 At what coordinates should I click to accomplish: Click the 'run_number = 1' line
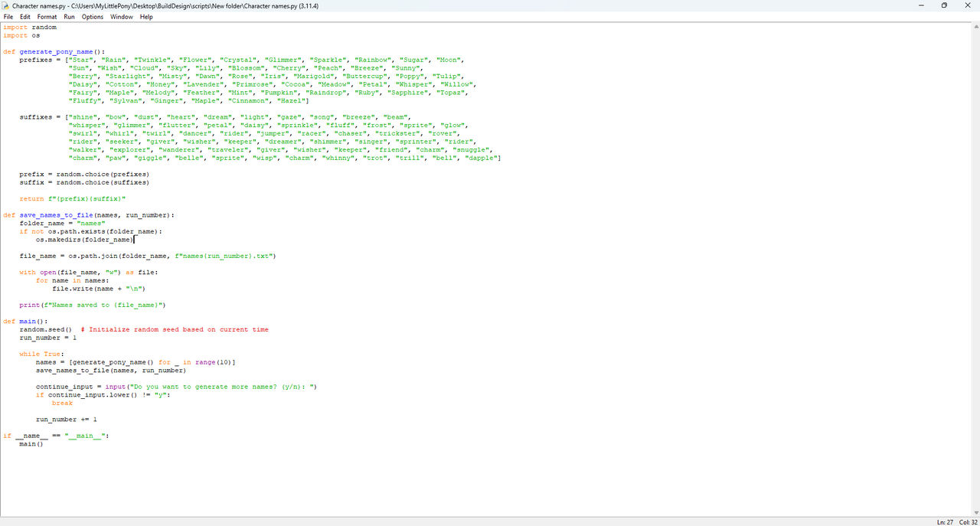click(x=48, y=338)
